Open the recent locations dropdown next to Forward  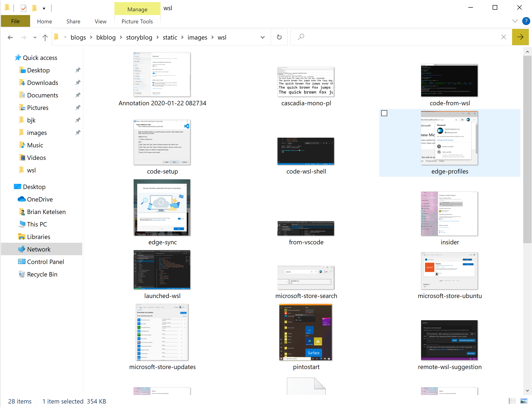[35, 37]
